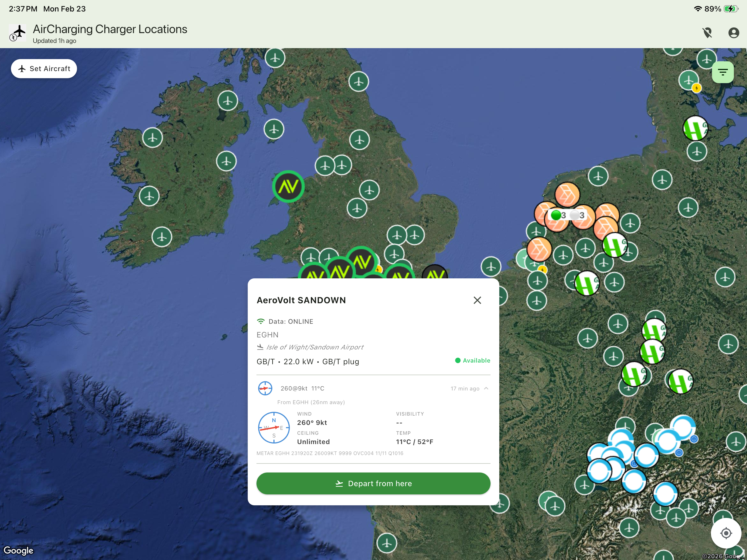Click the Set Aircraft button
747x560 pixels.
pyautogui.click(x=44, y=69)
